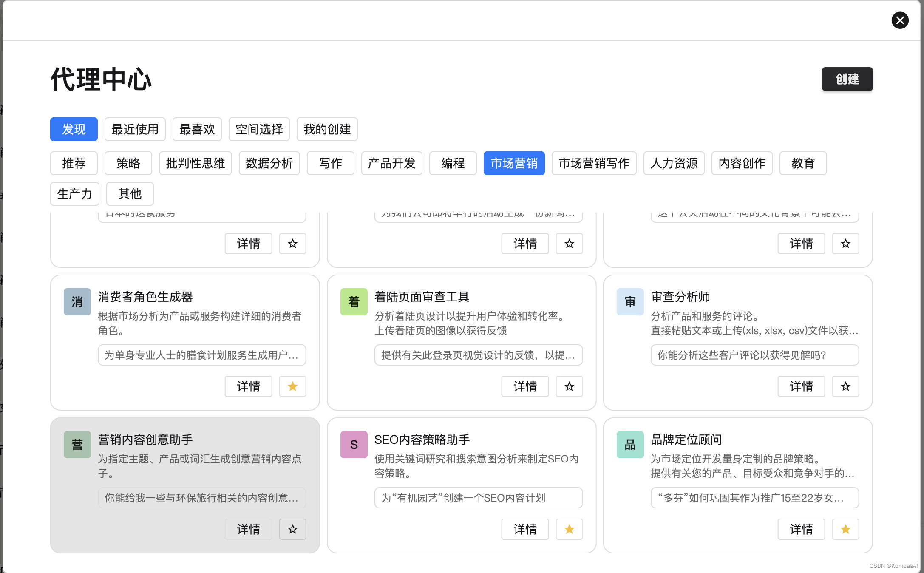Star the 审查分析师 agent
The width and height of the screenshot is (924, 573).
pos(845,386)
